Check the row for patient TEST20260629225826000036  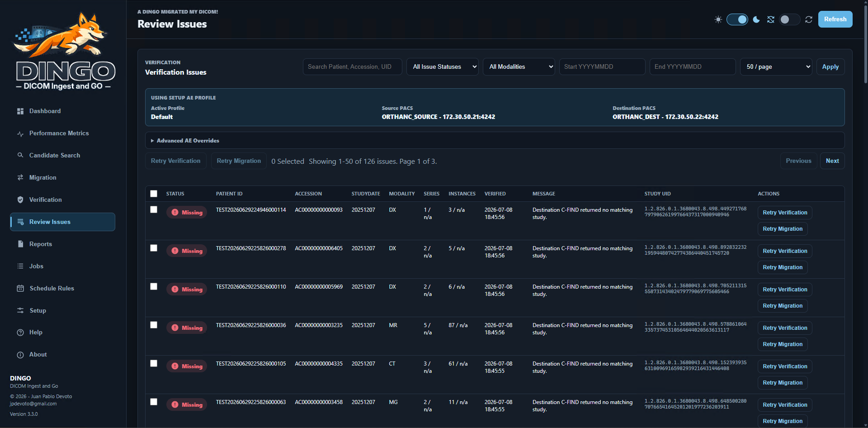[x=154, y=325]
